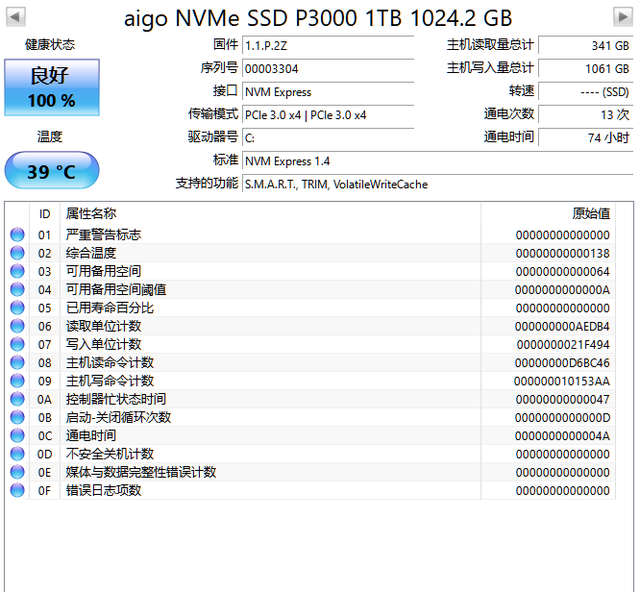Click the serial number field 00003304
This screenshot has width=640, height=592.
327,69
